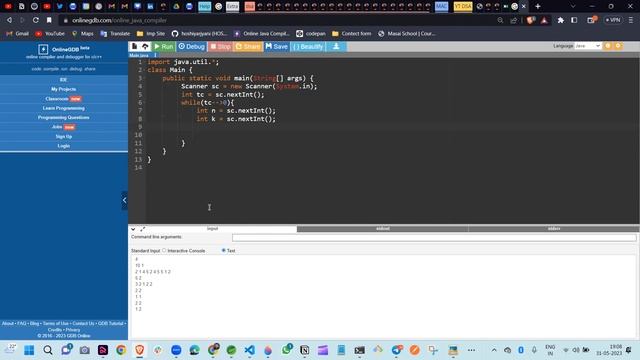Place cursor on empty code line 9
This screenshot has width=640, height=360.
click(392, 127)
